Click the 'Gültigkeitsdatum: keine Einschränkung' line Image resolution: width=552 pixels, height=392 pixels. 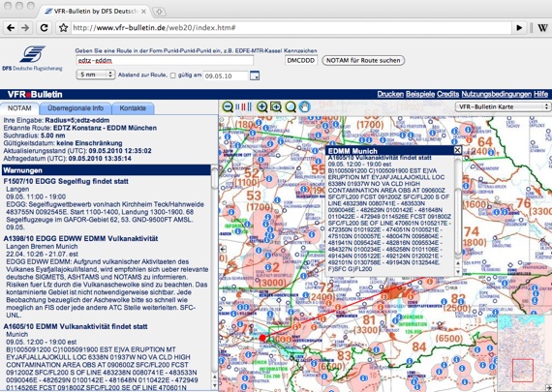(63, 143)
